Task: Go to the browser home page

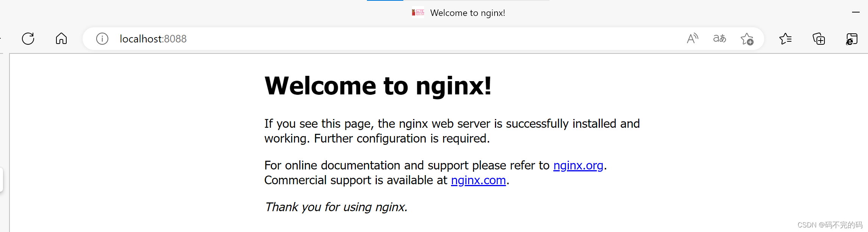Action: tap(61, 39)
